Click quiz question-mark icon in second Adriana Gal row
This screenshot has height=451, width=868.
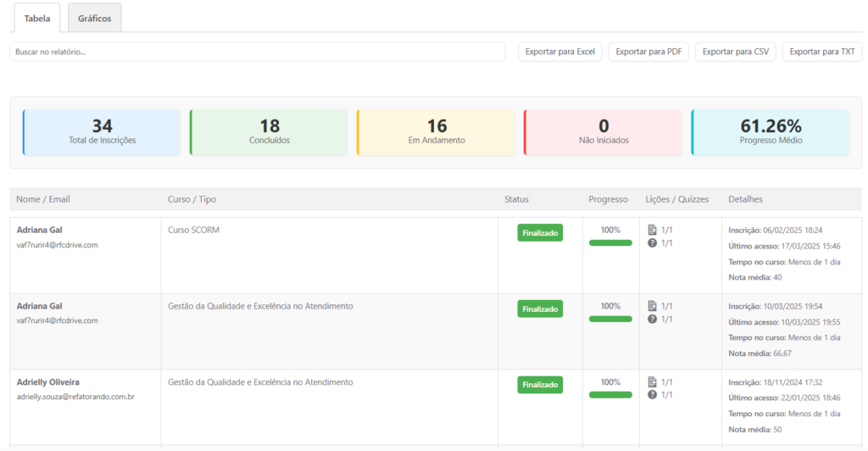[x=652, y=320]
